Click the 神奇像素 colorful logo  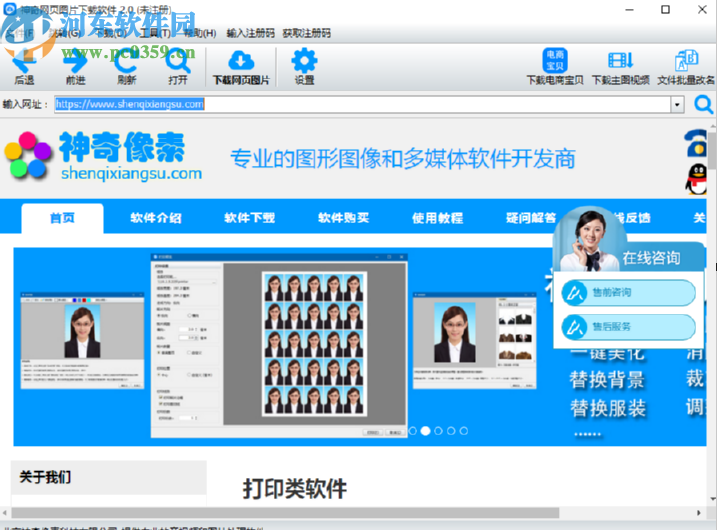[x=28, y=155]
